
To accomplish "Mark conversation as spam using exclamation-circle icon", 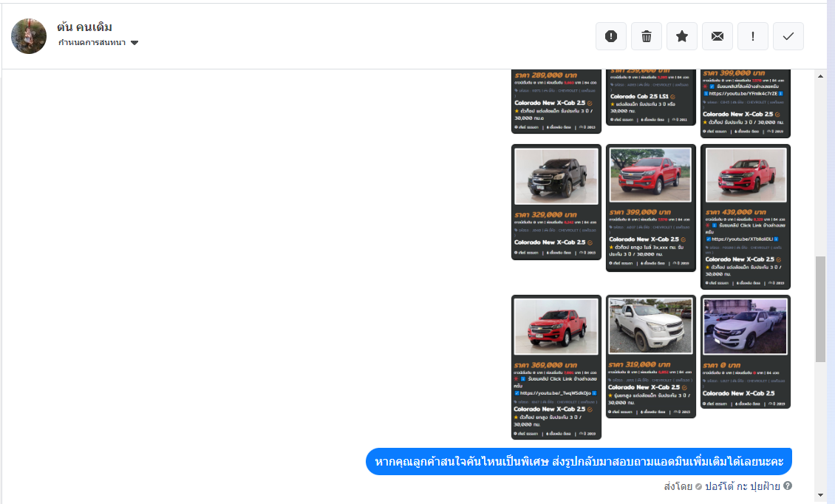I will (x=611, y=36).
